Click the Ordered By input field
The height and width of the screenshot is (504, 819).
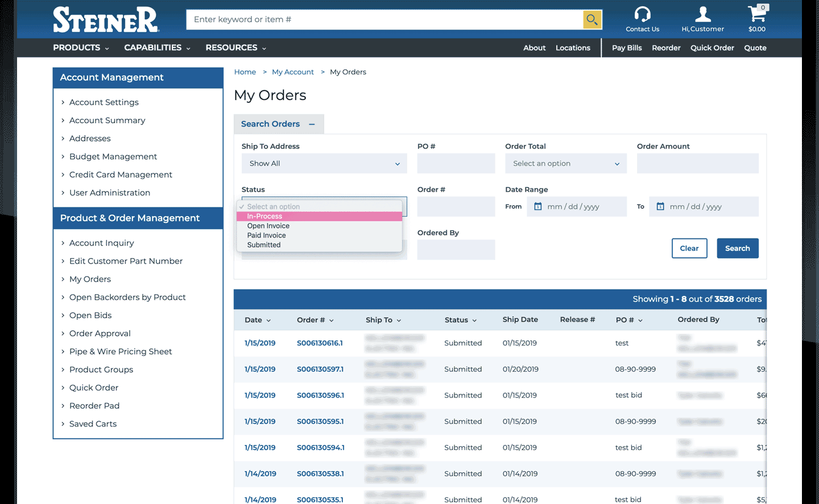click(456, 250)
